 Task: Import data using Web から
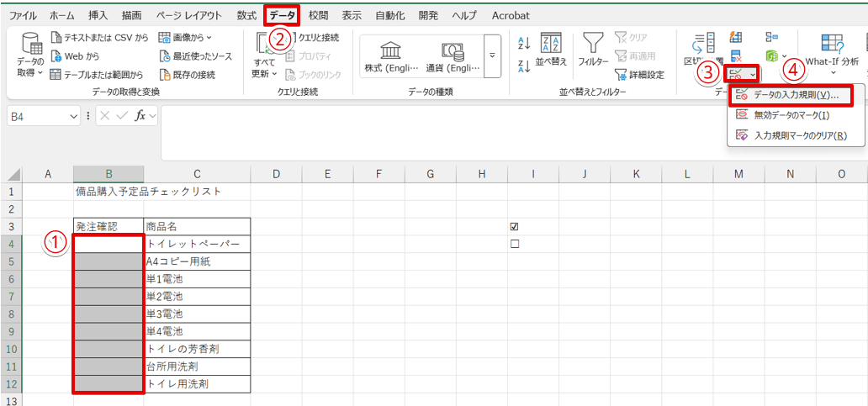75,55
